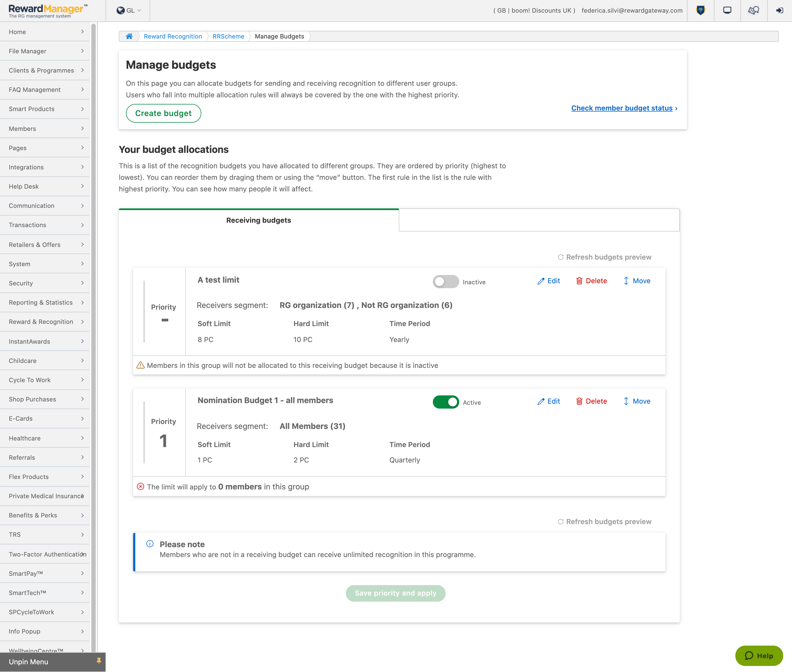Open Referrals menu
This screenshot has height=672, width=792.
tap(45, 457)
